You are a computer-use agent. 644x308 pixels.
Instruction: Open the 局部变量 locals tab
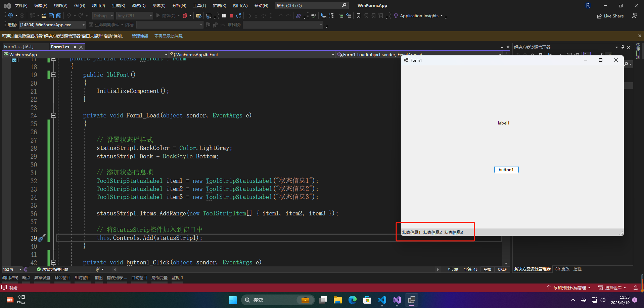[159, 278]
